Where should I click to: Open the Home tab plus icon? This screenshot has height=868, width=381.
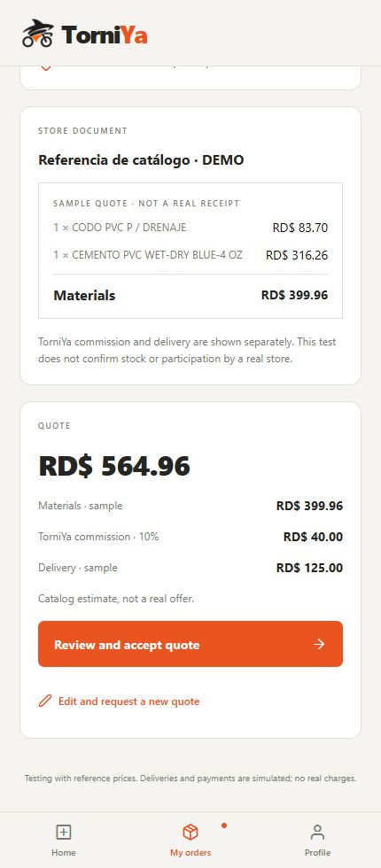pyautogui.click(x=64, y=832)
